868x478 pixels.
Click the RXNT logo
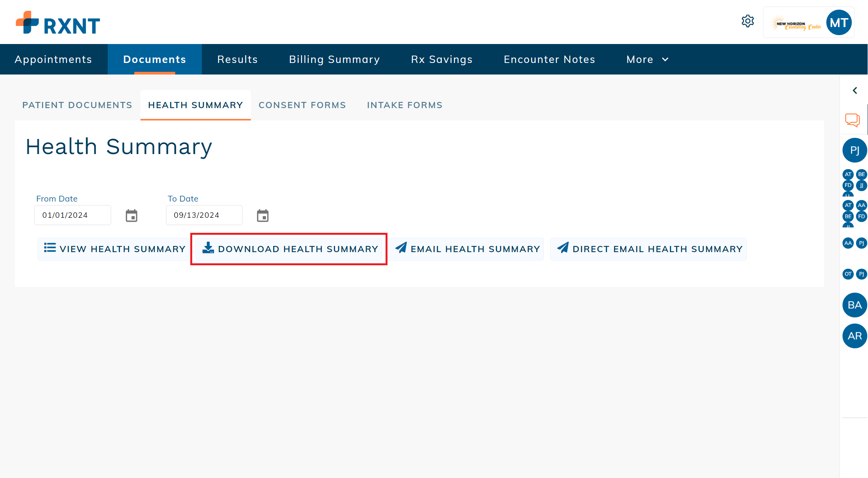58,23
